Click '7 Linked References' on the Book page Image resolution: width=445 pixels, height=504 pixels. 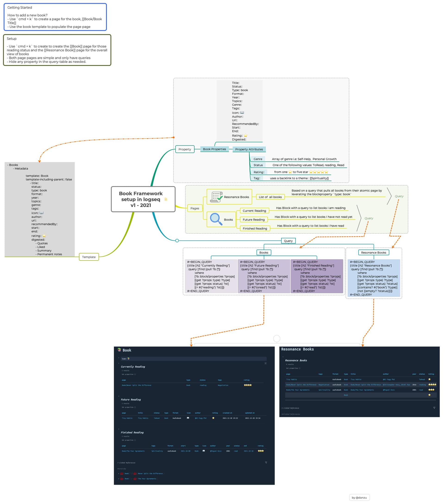(x=126, y=463)
